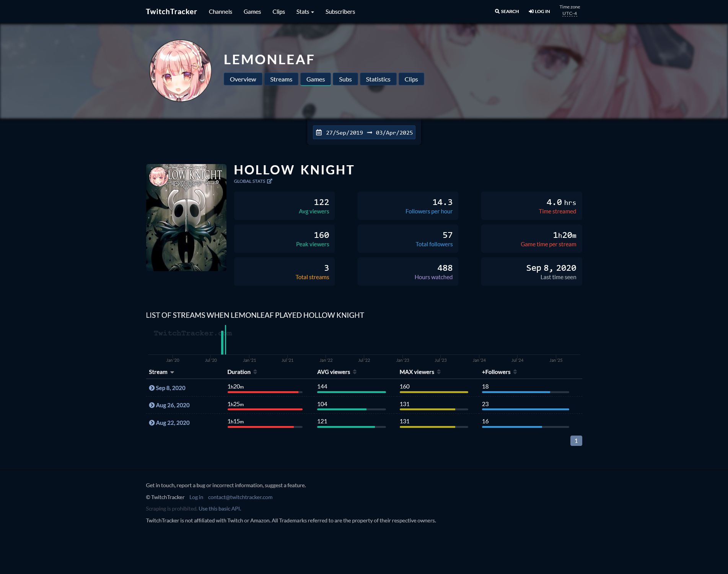728x574 pixels.
Task: Click the 4.0 hrs Time streamed card
Action: point(532,206)
